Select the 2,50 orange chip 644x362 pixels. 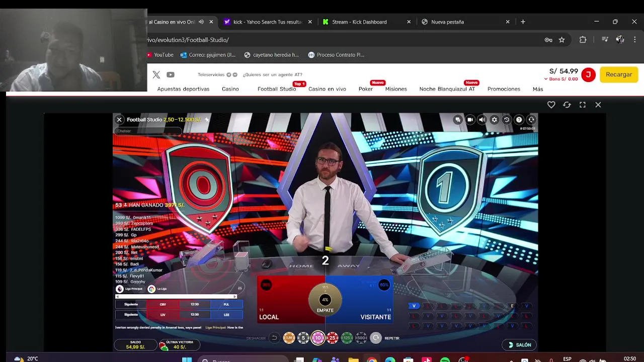tap(289, 338)
